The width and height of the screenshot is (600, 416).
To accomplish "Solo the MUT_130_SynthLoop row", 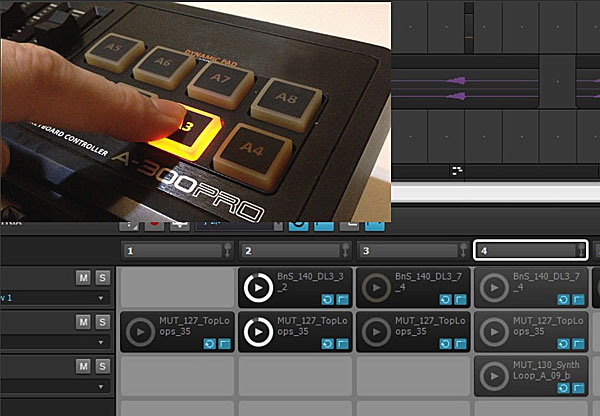I will tap(102, 366).
